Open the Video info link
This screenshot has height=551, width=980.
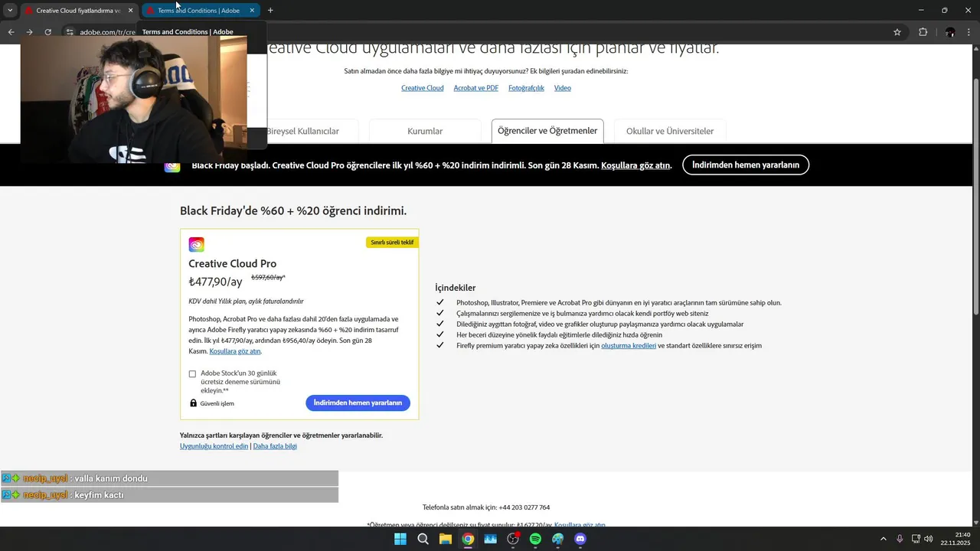pos(563,88)
